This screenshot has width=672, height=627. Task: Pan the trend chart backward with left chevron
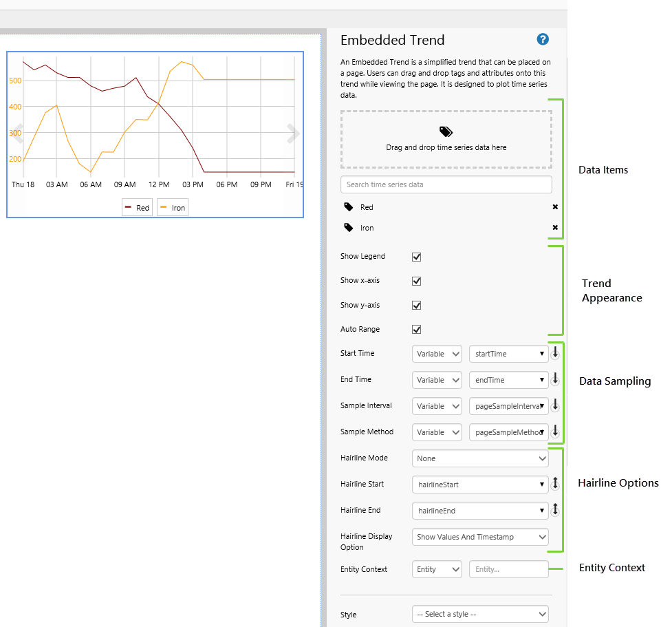tap(17, 134)
